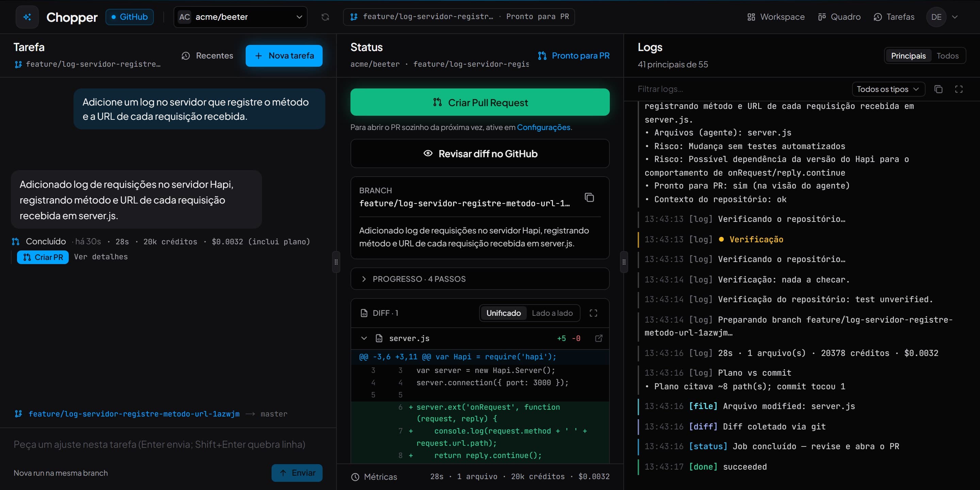Expand logs panel to fullscreen
This screenshot has height=490, width=980.
pyautogui.click(x=959, y=89)
